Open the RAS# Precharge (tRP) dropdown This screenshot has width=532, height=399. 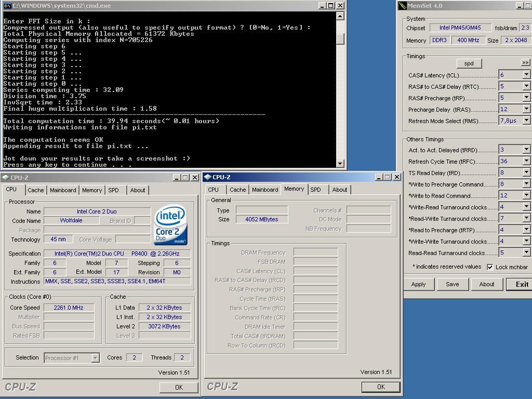tap(526, 98)
